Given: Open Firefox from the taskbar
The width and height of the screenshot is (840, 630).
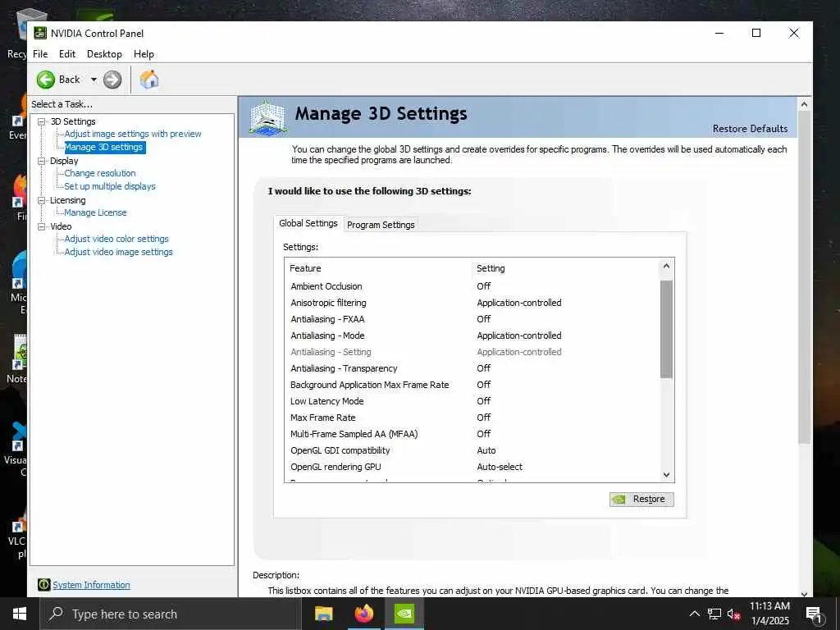Looking at the screenshot, I should coord(364,614).
